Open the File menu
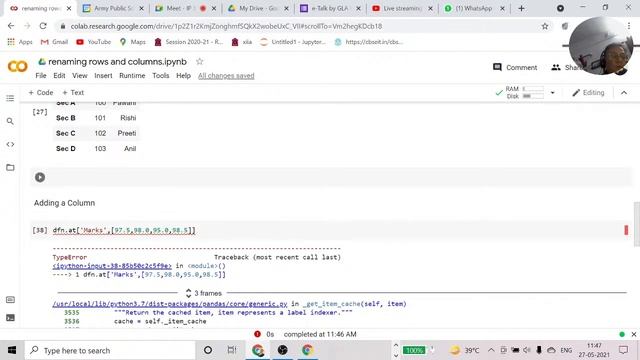 (41, 76)
